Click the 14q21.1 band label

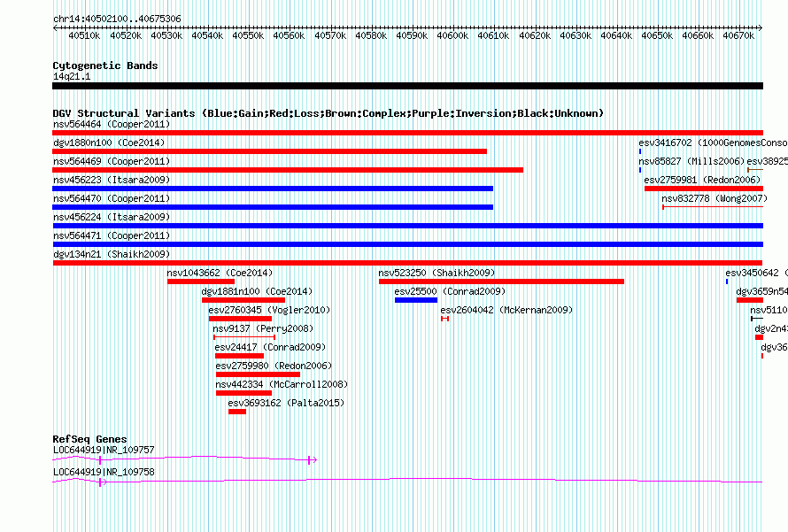pos(72,76)
